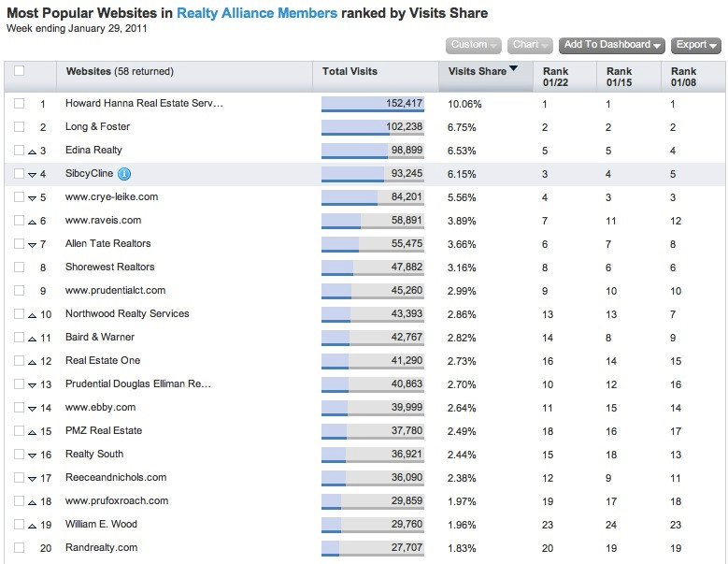
Task: Click the 27,707 total visits value
Action: [x=407, y=547]
